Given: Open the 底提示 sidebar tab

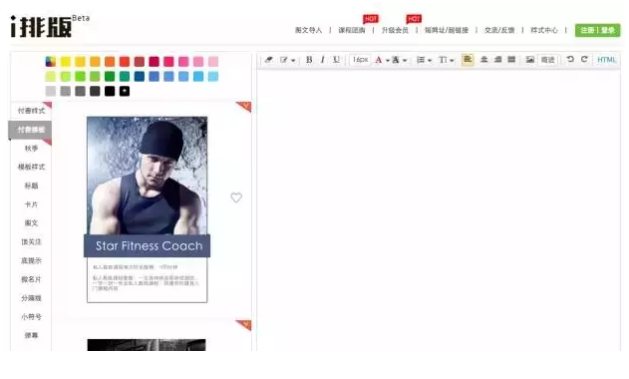Looking at the screenshot, I should click(31, 261).
